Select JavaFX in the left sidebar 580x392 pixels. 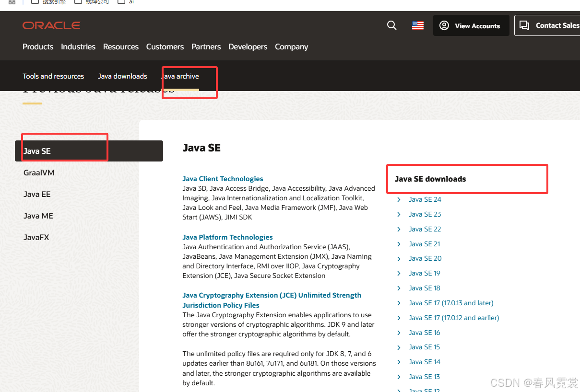click(x=36, y=237)
